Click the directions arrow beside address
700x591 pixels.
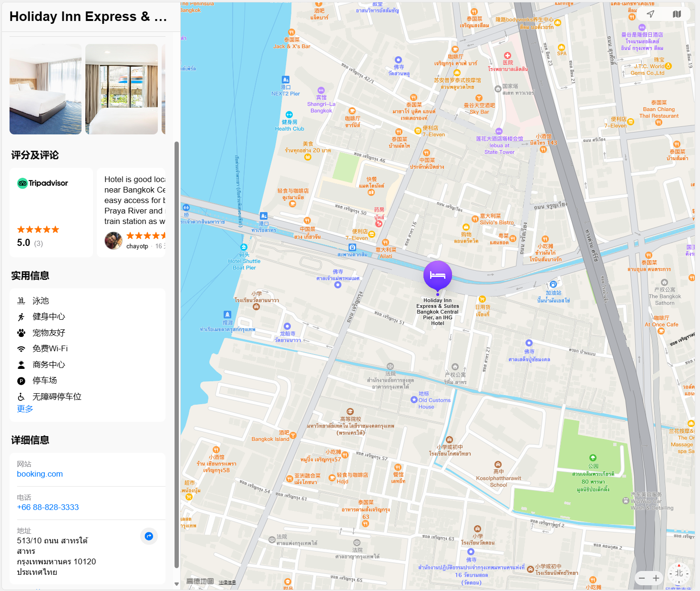(x=149, y=536)
